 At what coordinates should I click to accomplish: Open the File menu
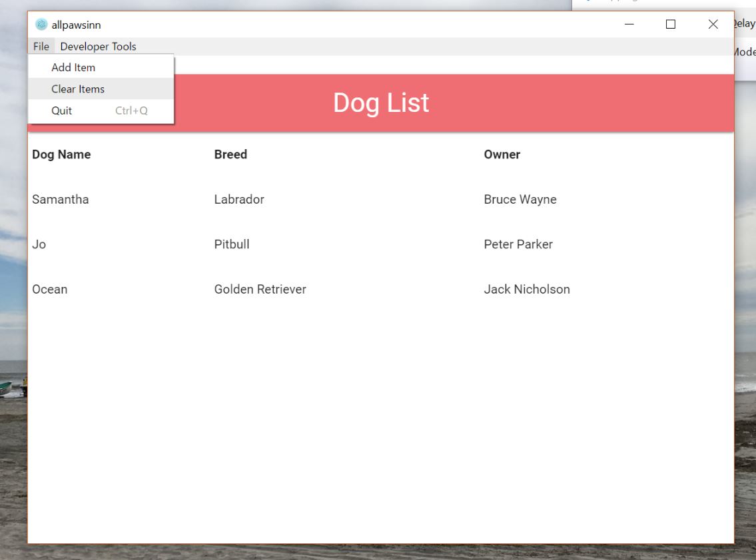pyautogui.click(x=41, y=47)
